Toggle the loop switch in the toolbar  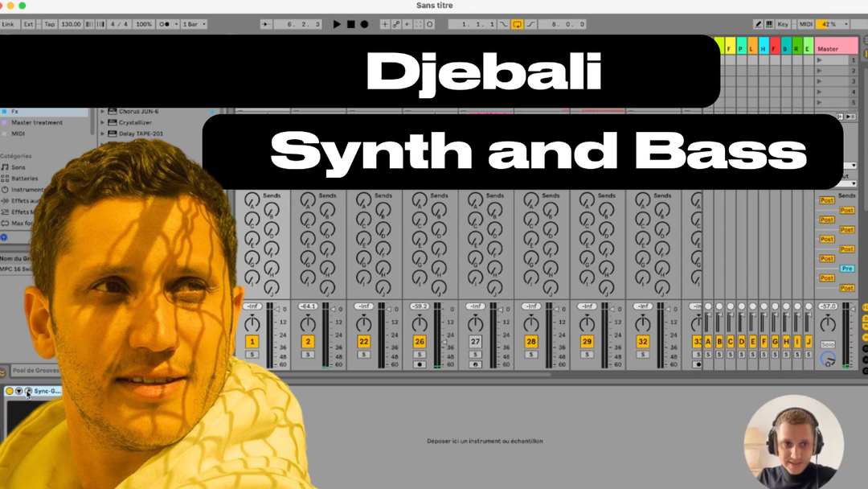[518, 24]
